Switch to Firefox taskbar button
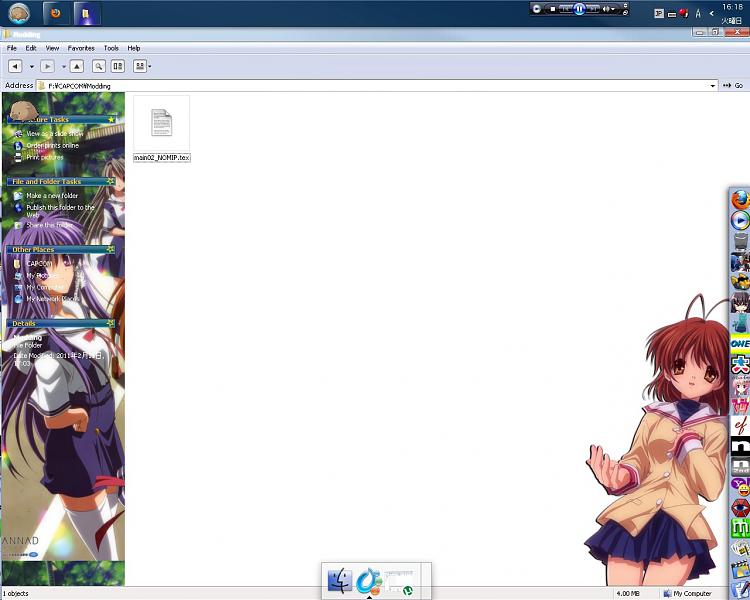The image size is (750, 600). (x=55, y=13)
